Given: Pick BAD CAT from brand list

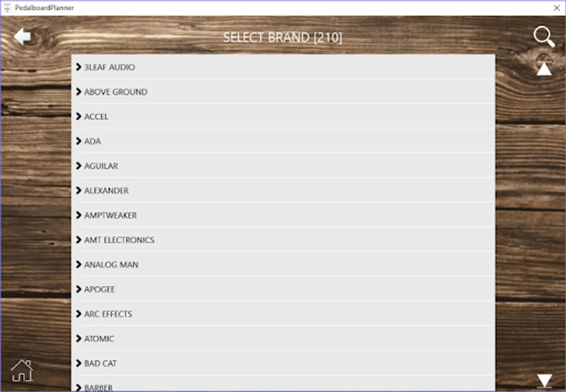Looking at the screenshot, I should [100, 363].
